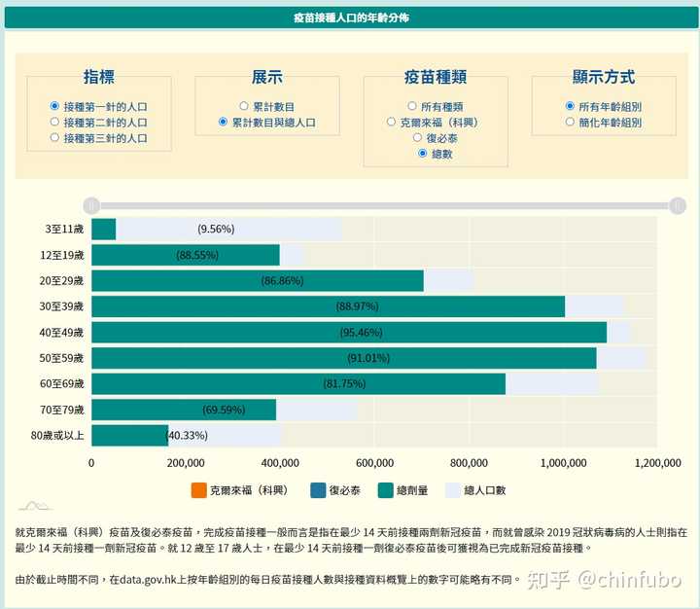This screenshot has width=700, height=609.
Task: Select 復必泰 vaccine radio button
Action: point(418,138)
